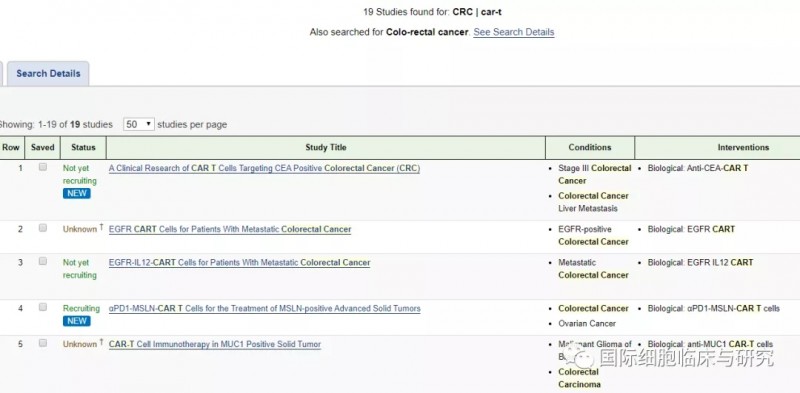Click the Status column header
The image size is (800, 393).
click(83, 148)
